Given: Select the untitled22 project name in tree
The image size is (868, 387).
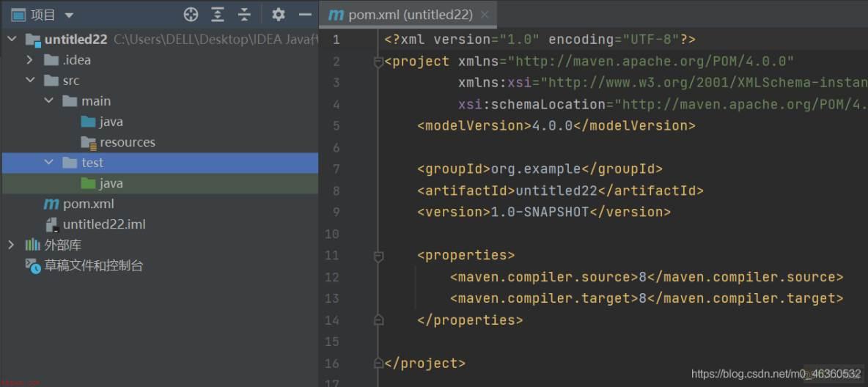Looking at the screenshot, I should pyautogui.click(x=76, y=40).
